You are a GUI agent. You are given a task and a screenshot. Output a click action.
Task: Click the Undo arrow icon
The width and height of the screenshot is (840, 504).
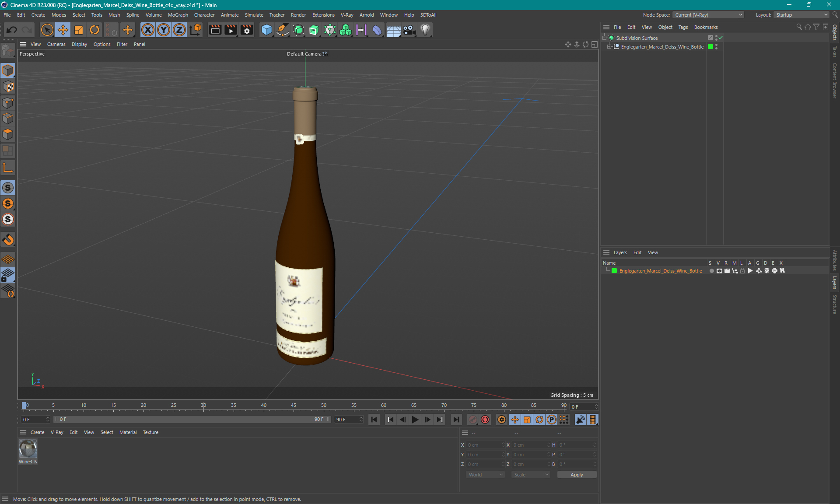coord(12,30)
